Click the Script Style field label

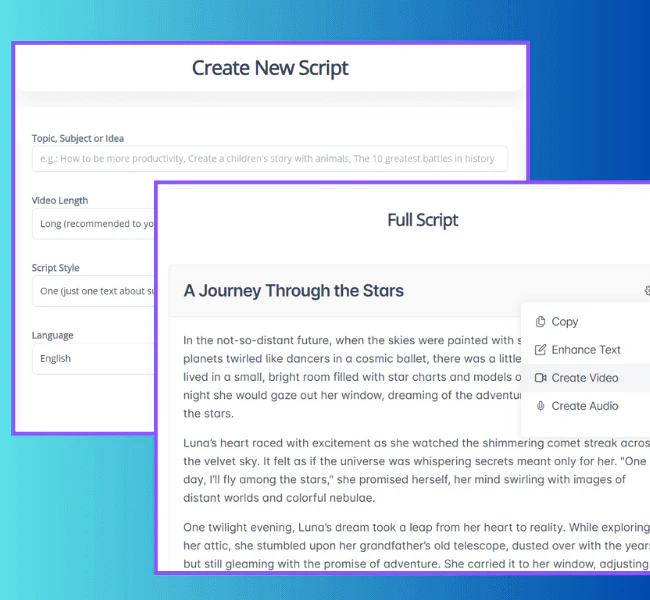[x=56, y=268]
